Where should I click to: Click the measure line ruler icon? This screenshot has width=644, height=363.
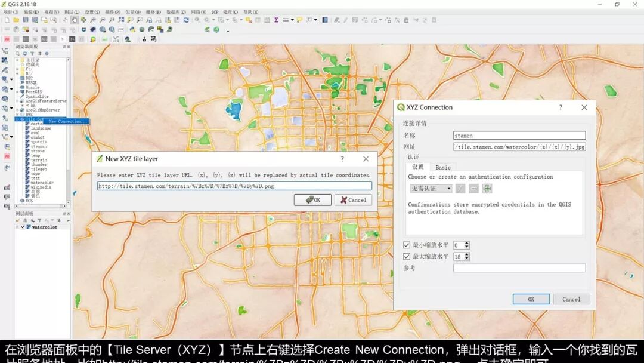coord(286,20)
